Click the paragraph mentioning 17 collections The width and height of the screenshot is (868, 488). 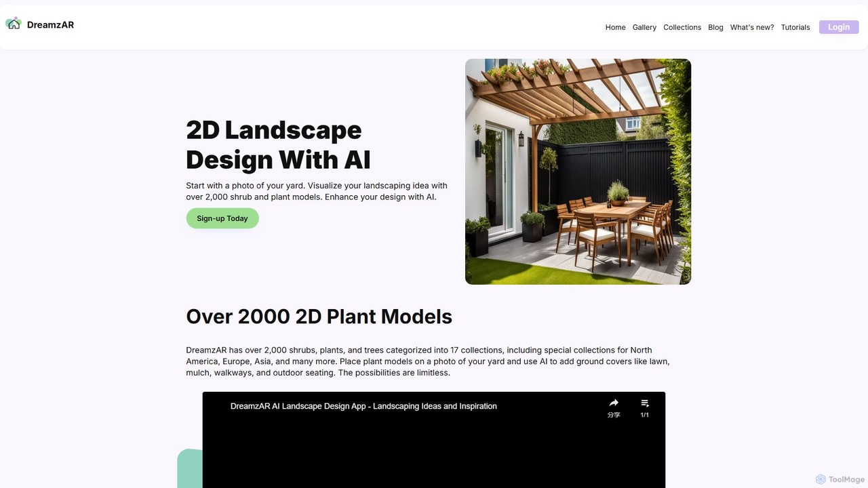click(428, 361)
